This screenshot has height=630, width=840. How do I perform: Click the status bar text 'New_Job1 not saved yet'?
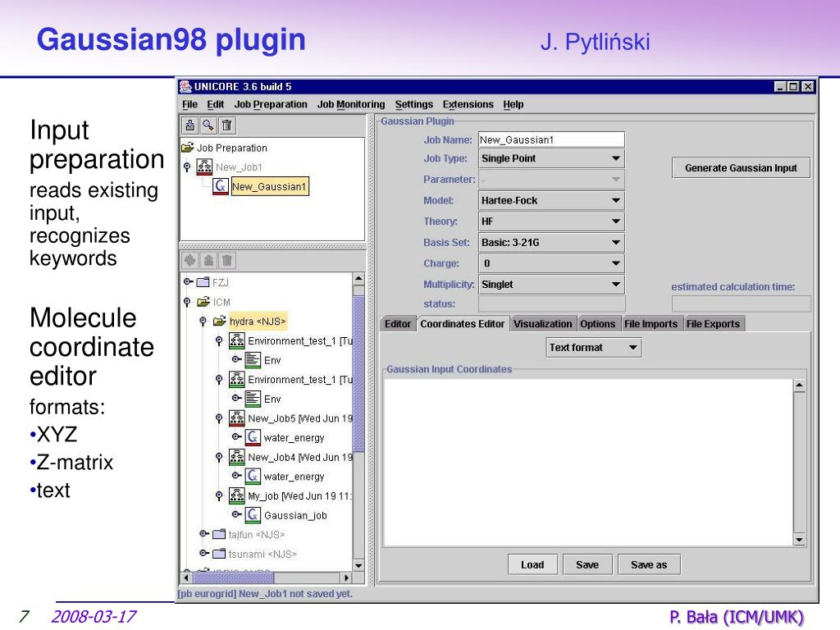[x=295, y=594]
